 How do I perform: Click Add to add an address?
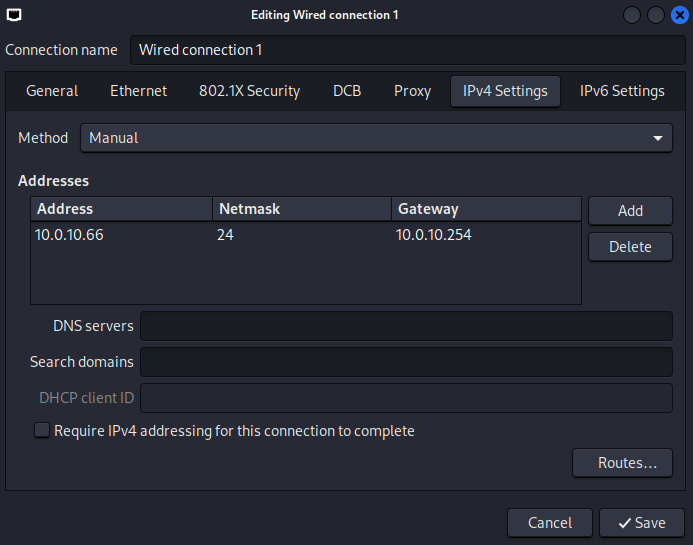630,210
